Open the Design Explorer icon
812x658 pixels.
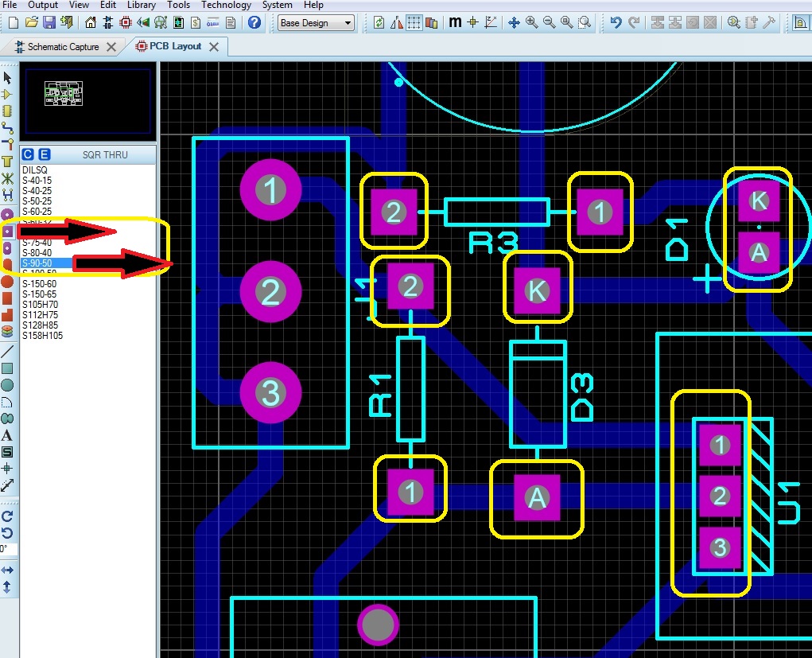[178, 22]
